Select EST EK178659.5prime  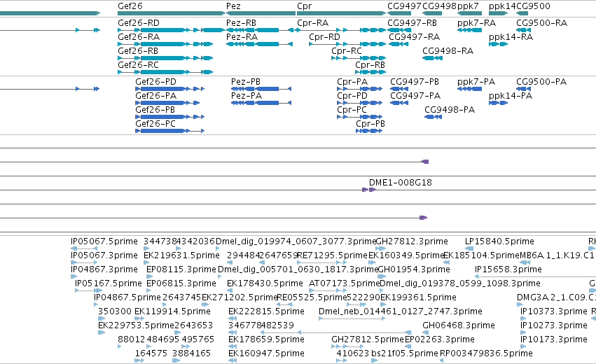coord(233,346)
